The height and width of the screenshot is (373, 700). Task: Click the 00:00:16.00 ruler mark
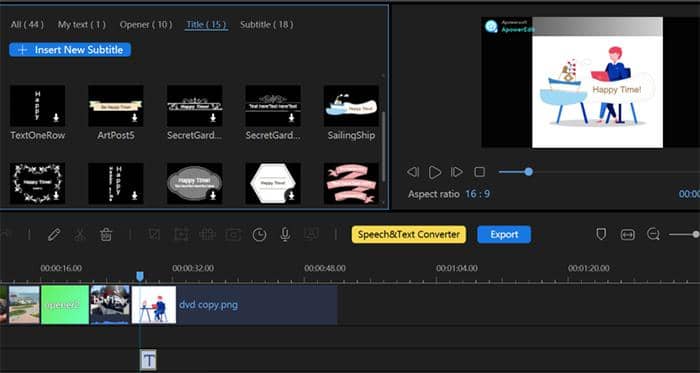pos(61,268)
